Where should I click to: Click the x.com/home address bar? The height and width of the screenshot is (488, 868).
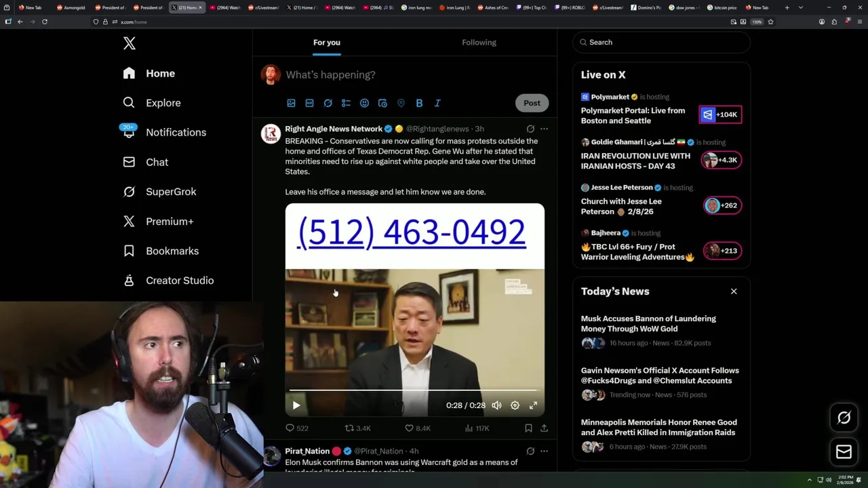[x=407, y=22]
